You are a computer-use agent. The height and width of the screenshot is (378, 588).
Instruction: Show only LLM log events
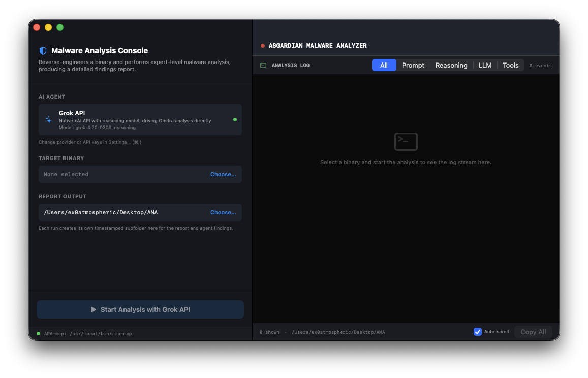(485, 65)
